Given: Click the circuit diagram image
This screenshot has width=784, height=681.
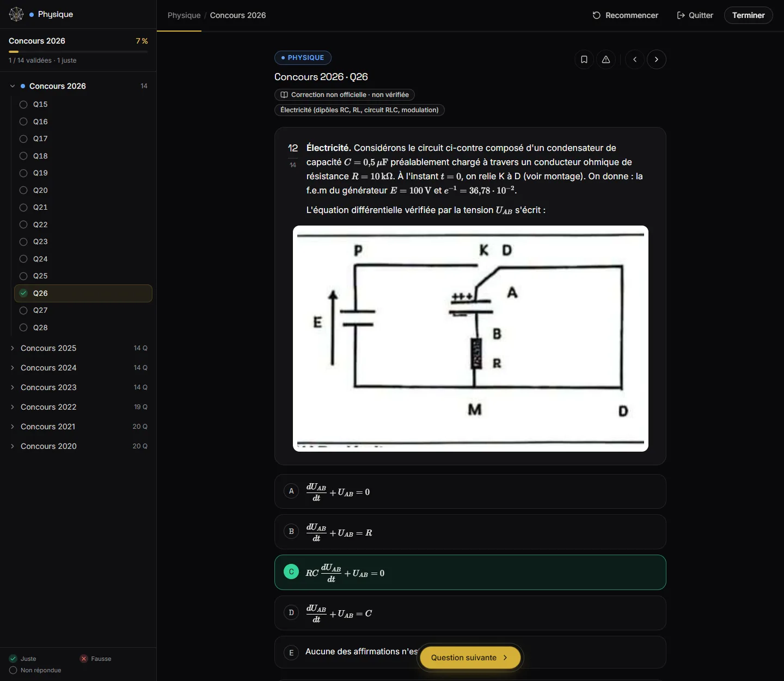Looking at the screenshot, I should [470, 338].
